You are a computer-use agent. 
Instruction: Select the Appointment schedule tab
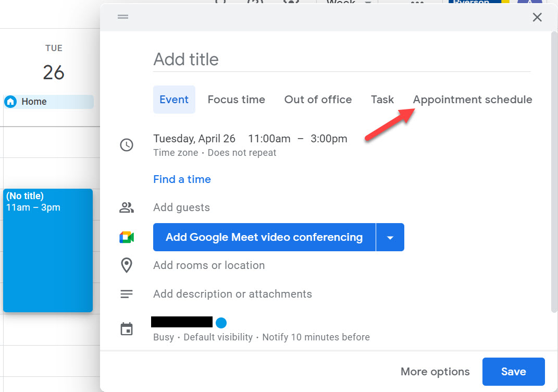(x=472, y=100)
